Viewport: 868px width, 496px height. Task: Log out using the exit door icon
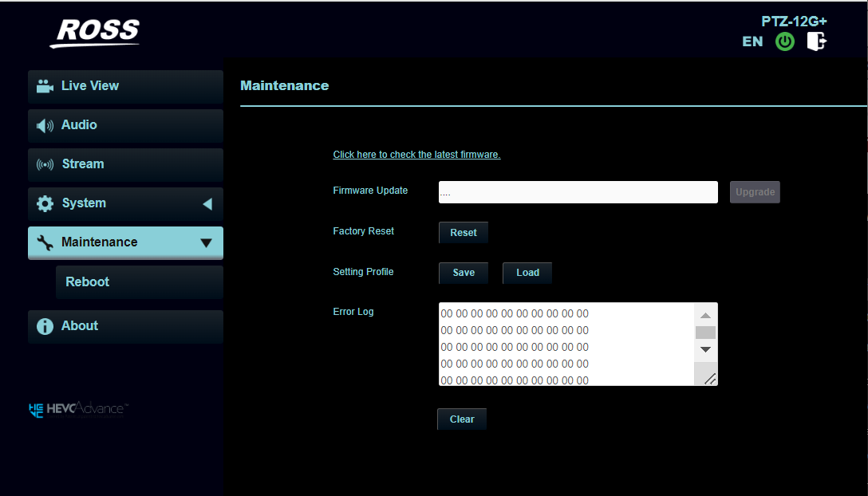click(x=816, y=41)
